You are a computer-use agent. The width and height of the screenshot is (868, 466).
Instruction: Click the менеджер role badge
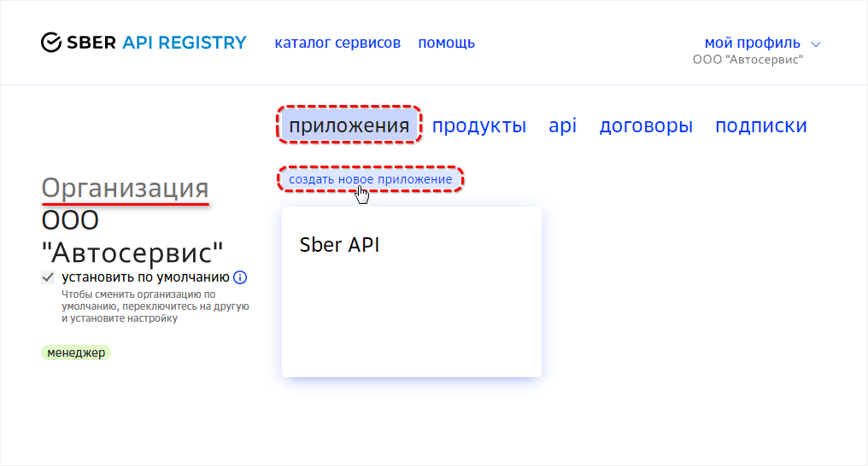(76, 352)
